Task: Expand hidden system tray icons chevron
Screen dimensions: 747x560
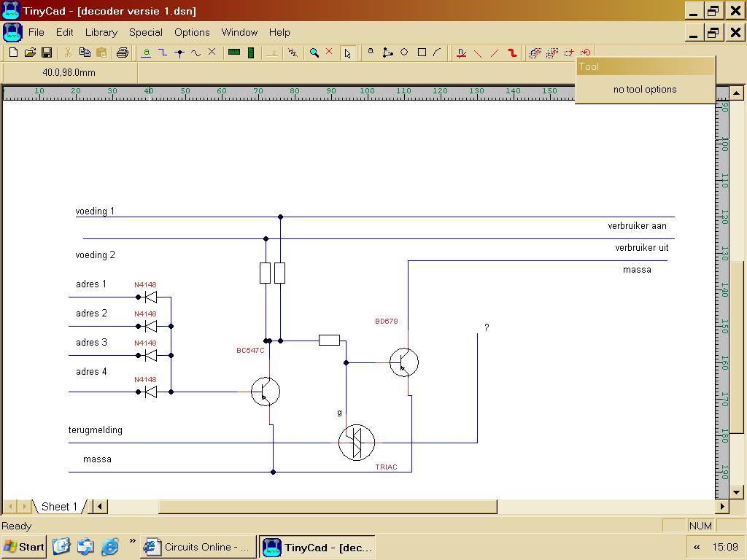Action: tap(697, 547)
